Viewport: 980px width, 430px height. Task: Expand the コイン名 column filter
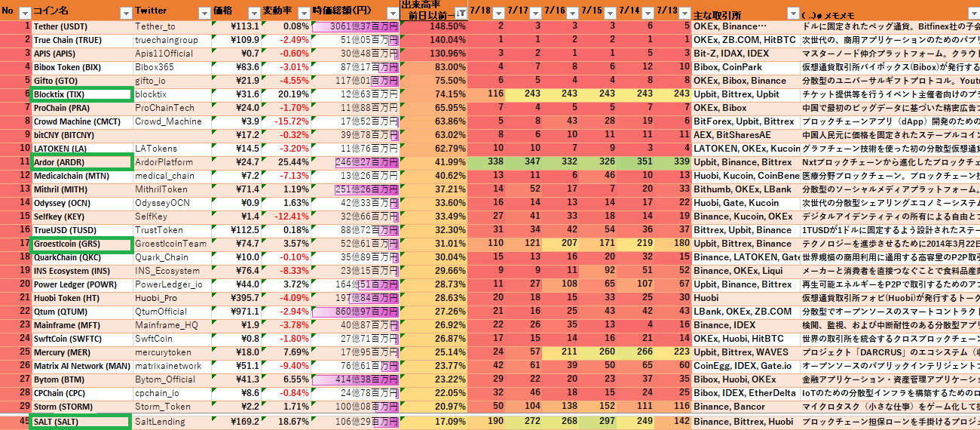[125, 13]
